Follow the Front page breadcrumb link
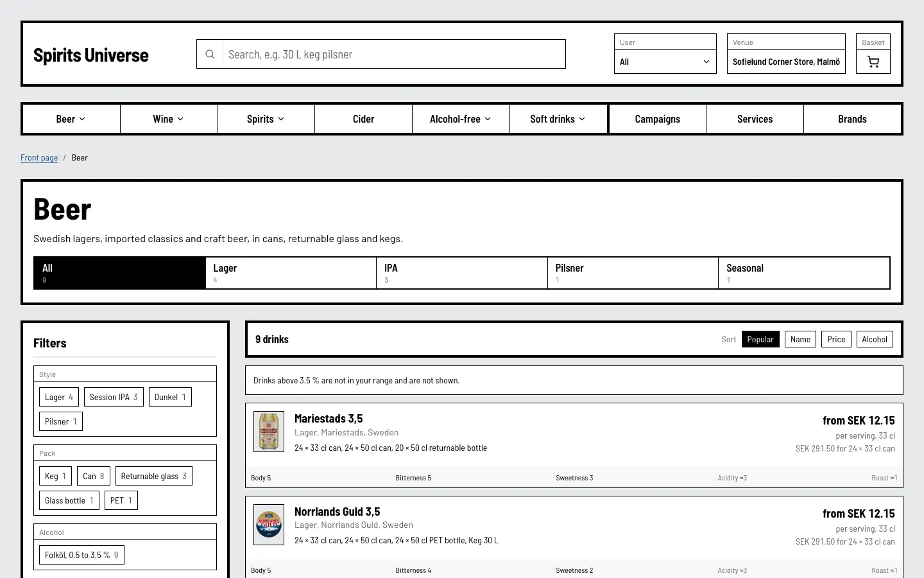This screenshot has height=578, width=924. (x=39, y=157)
